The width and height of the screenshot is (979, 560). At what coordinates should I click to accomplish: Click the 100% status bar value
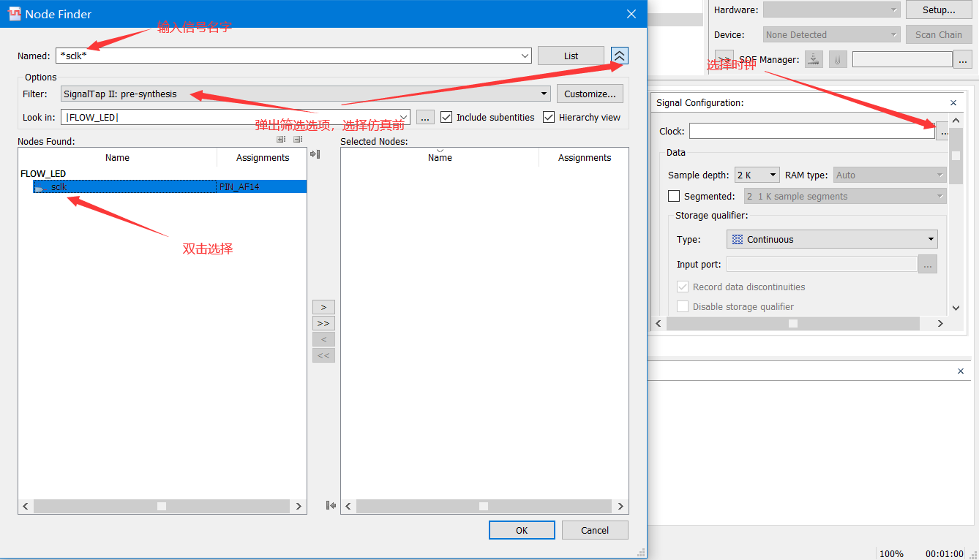[891, 553]
